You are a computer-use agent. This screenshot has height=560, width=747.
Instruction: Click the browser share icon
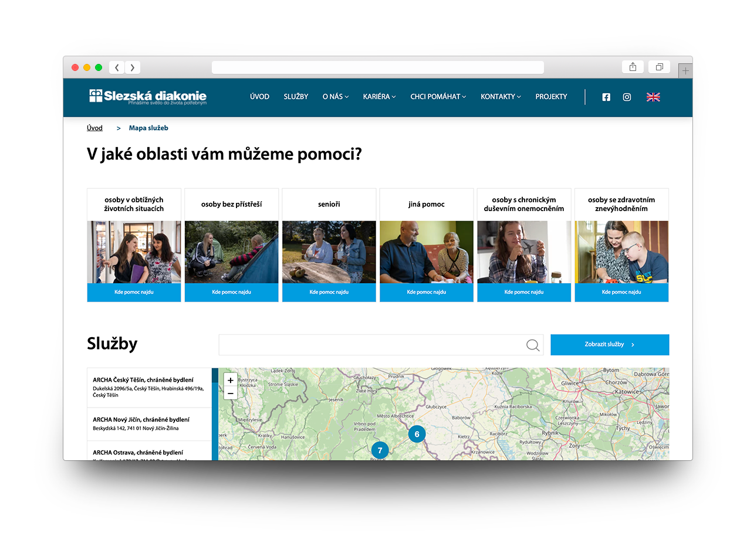click(x=633, y=67)
